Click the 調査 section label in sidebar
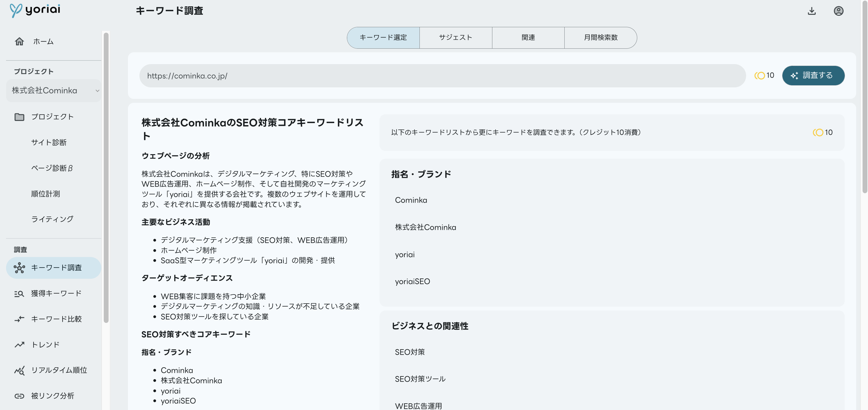The width and height of the screenshot is (868, 410). (x=20, y=250)
